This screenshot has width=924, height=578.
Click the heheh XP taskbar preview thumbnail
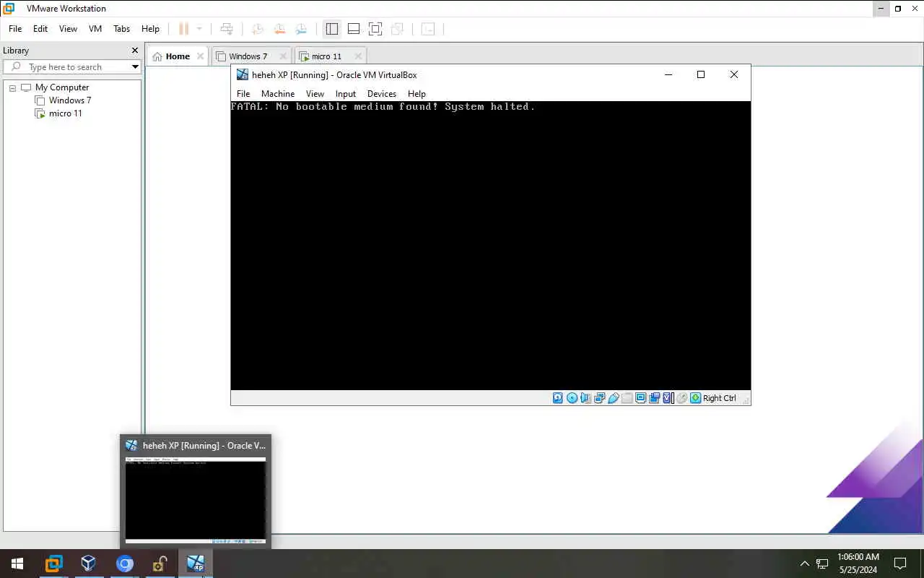(196, 500)
